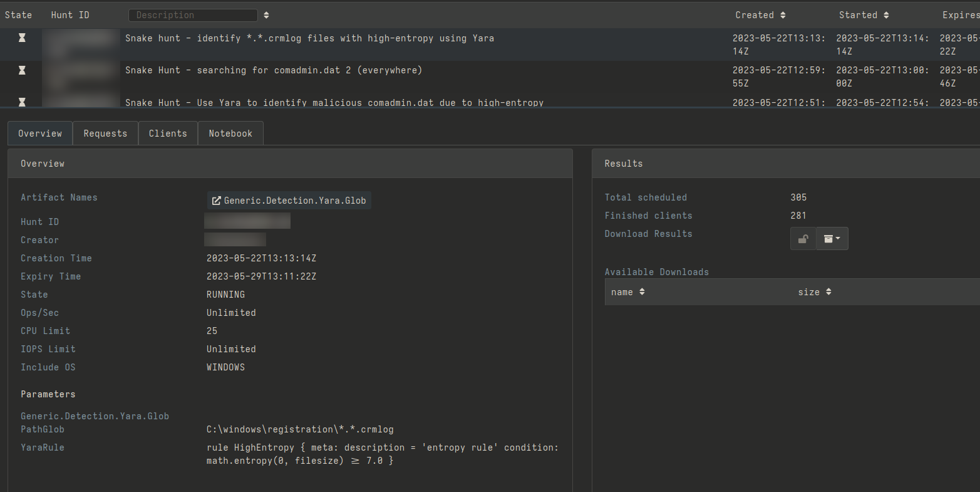Show the Notebook tab
Image resolution: width=980 pixels, height=492 pixels.
point(230,133)
